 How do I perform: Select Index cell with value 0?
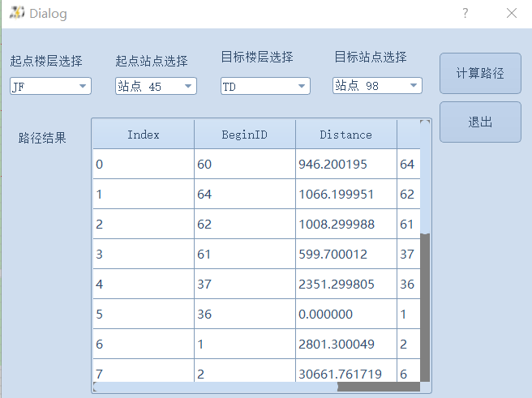click(x=144, y=164)
